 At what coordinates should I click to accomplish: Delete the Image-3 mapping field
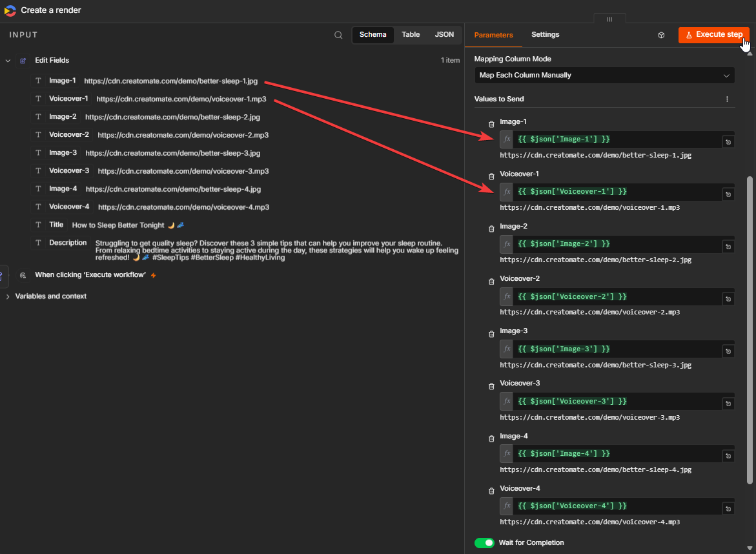point(491,334)
